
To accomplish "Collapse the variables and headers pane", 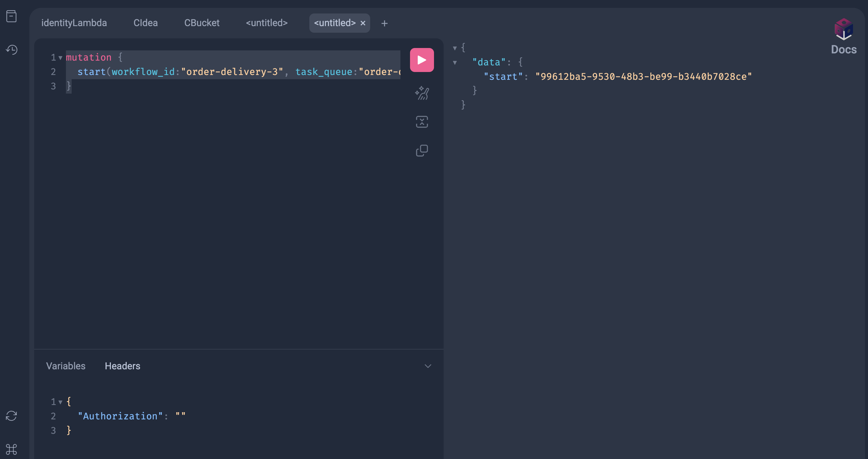I will pos(428,366).
